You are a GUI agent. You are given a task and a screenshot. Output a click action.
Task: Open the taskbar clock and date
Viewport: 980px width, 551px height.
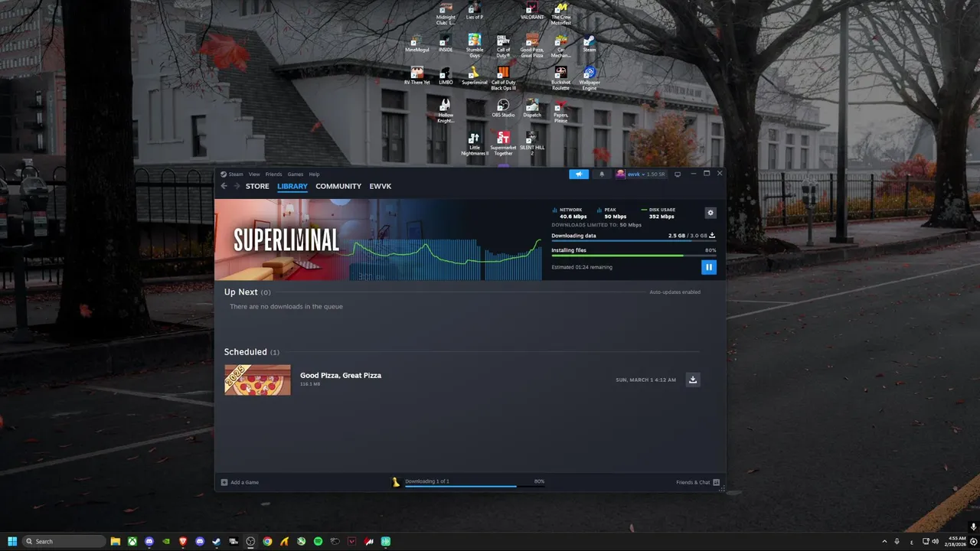pos(956,541)
